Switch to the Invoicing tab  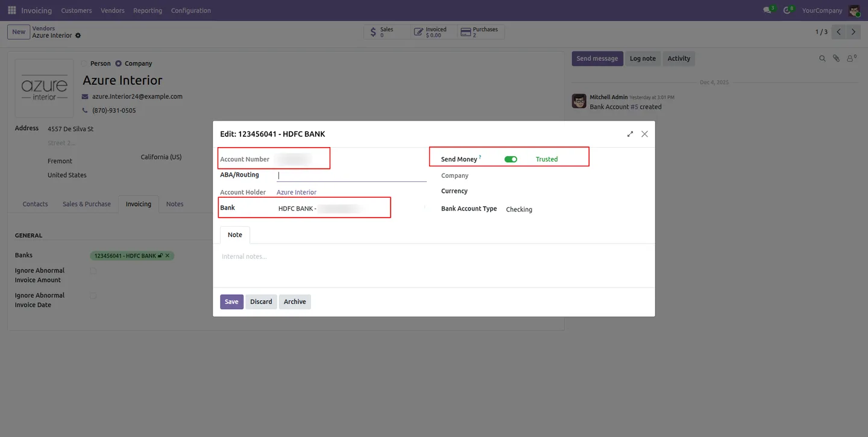[x=139, y=204]
